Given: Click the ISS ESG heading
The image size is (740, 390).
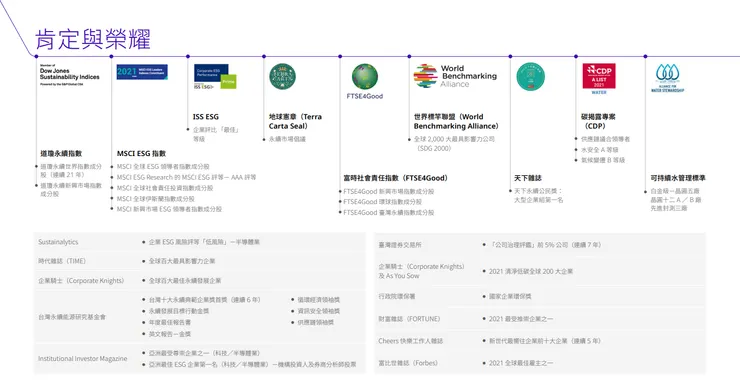Looking at the screenshot, I should point(206,117).
